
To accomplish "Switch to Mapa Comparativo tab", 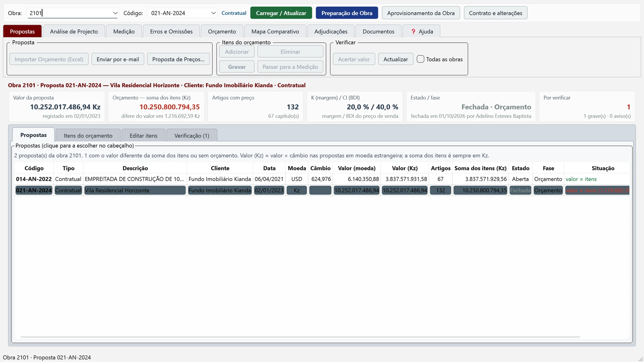I will click(275, 31).
